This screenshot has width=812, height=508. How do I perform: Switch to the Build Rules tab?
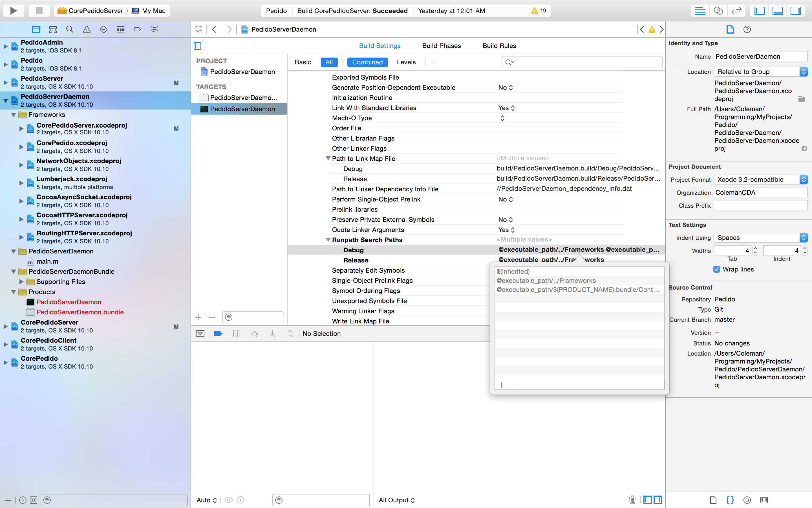coord(499,46)
